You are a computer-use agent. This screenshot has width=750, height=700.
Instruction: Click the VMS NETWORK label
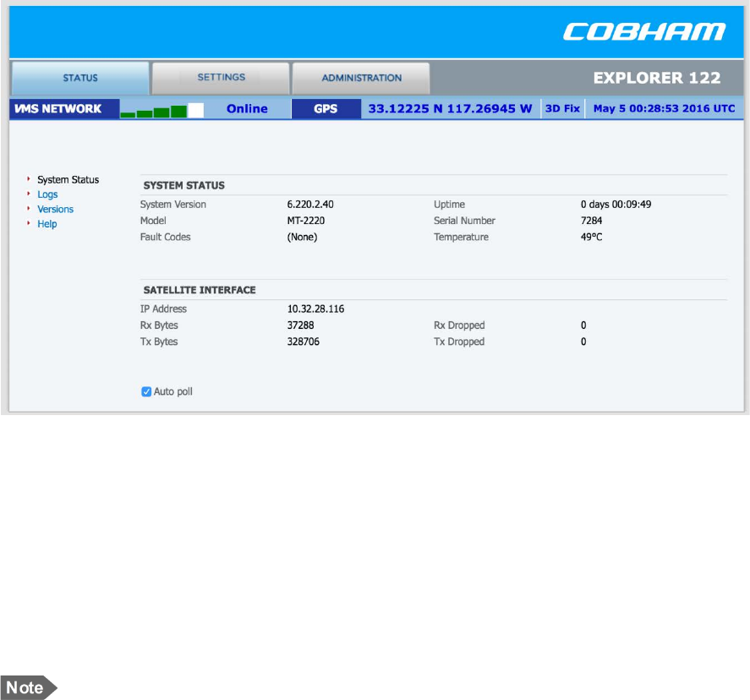pos(57,109)
